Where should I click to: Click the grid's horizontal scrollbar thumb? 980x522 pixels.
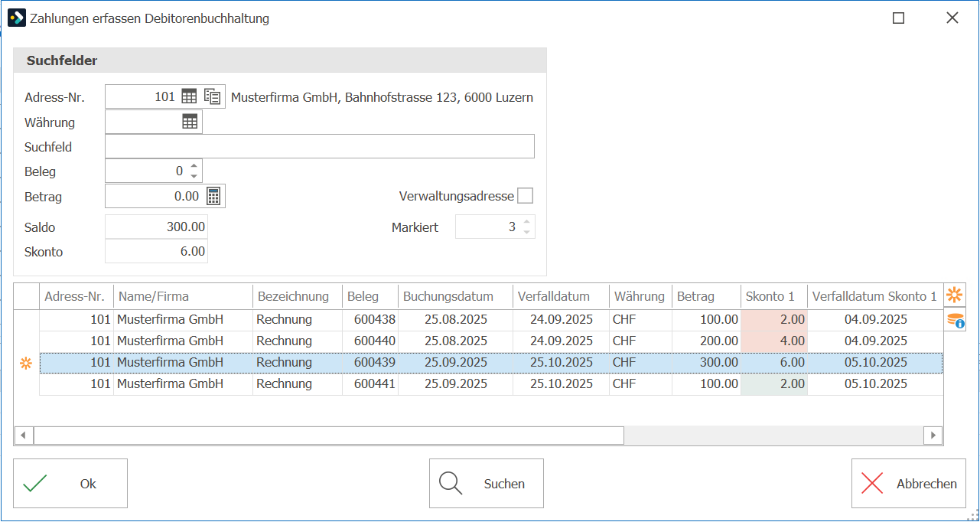pyautogui.click(x=329, y=436)
